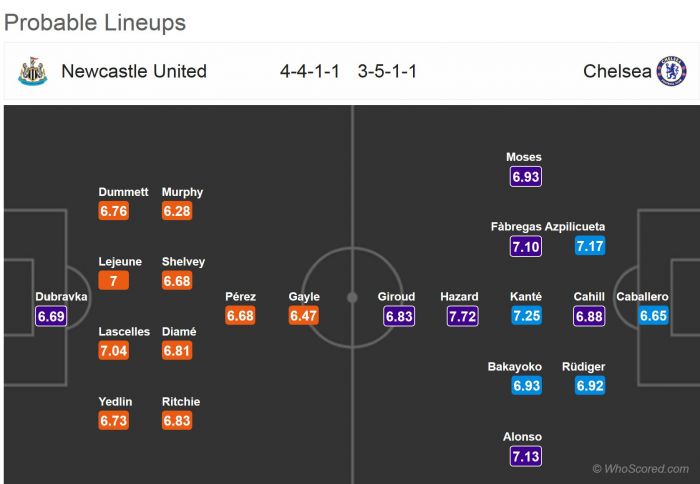The width and height of the screenshot is (700, 484).
Task: Click the 3-5-1-1 formation label
Action: (x=387, y=71)
